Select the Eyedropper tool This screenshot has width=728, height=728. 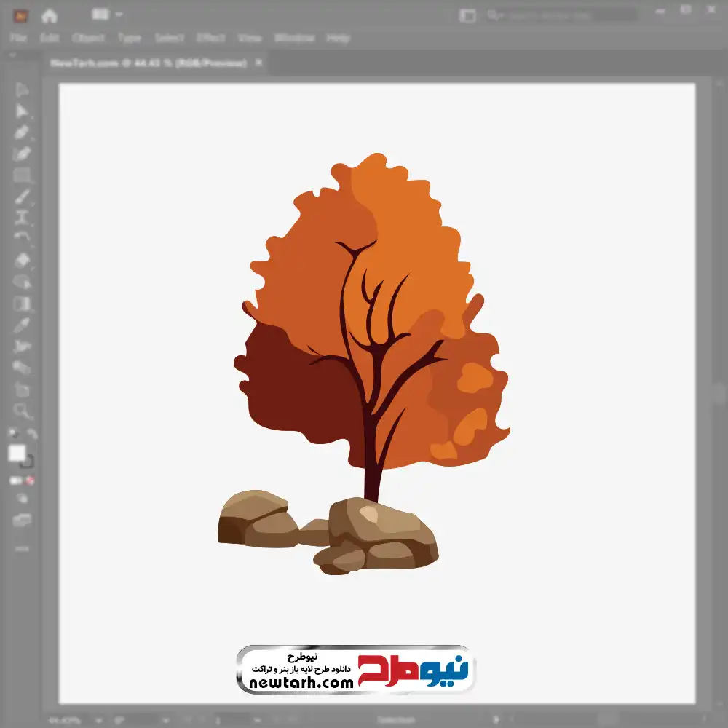(x=23, y=325)
